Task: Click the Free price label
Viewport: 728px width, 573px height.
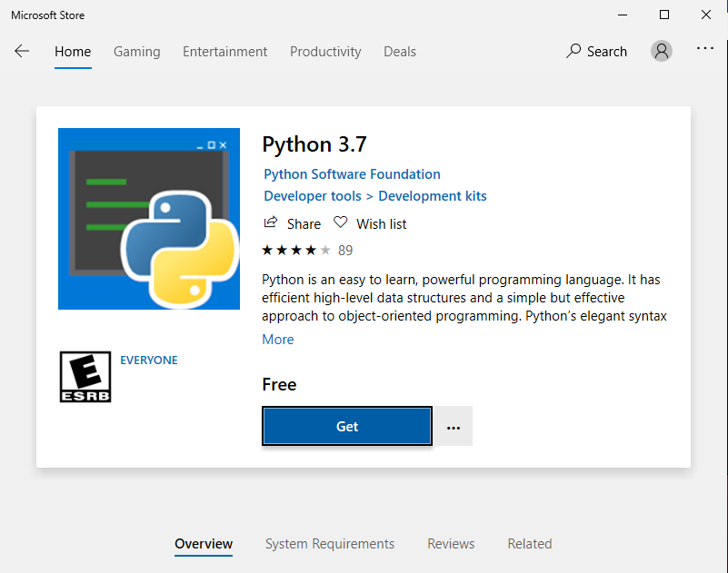Action: (279, 384)
